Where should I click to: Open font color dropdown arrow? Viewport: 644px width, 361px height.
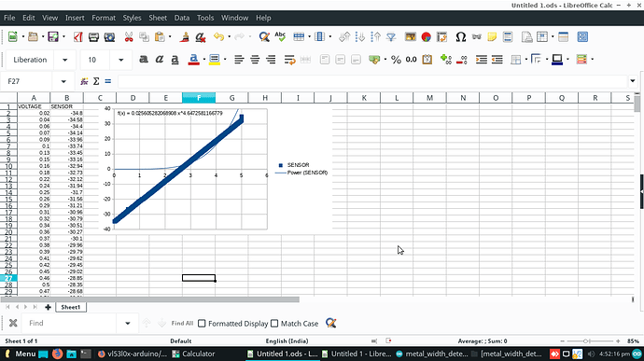(204, 60)
